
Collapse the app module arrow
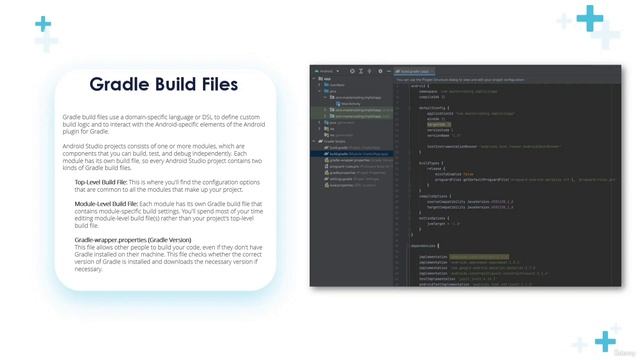(x=314, y=79)
